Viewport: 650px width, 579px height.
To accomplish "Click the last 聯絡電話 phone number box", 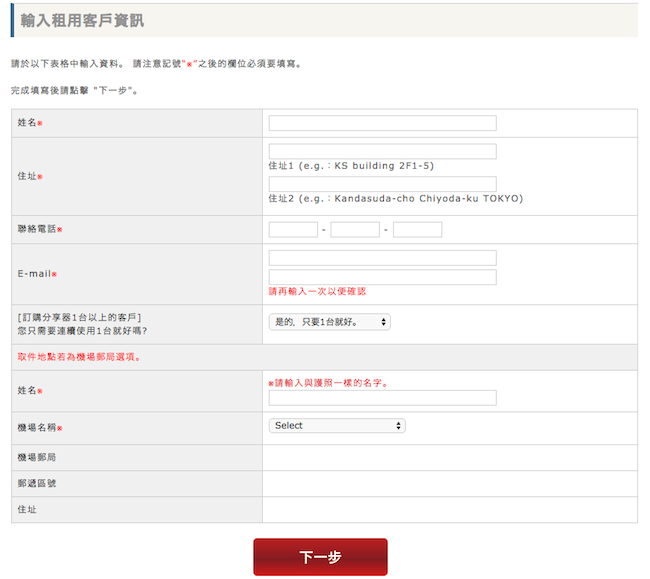I will 417,230.
